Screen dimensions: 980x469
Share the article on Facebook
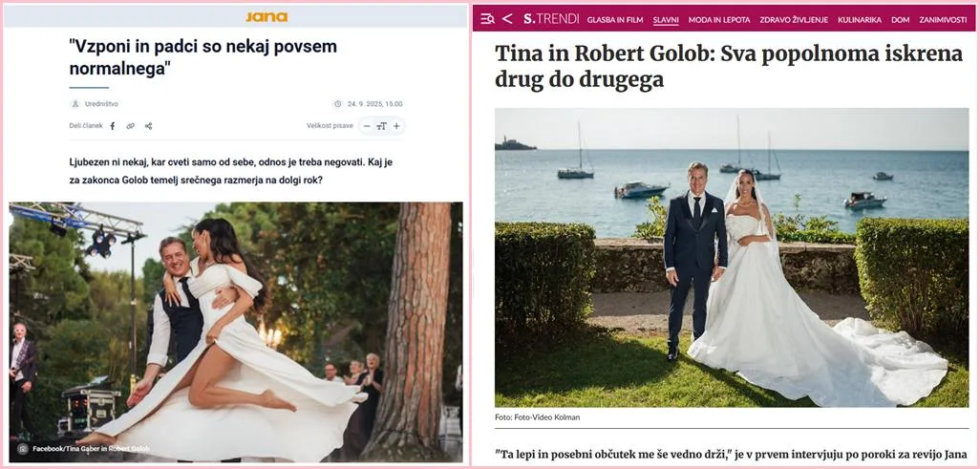pyautogui.click(x=113, y=126)
